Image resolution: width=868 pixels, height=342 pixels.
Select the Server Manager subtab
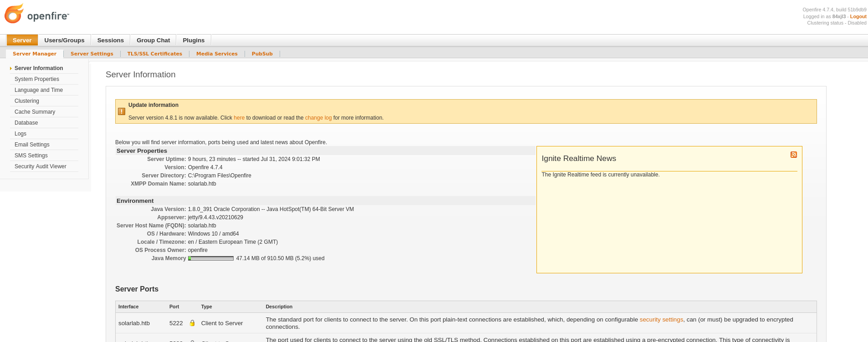click(x=35, y=54)
